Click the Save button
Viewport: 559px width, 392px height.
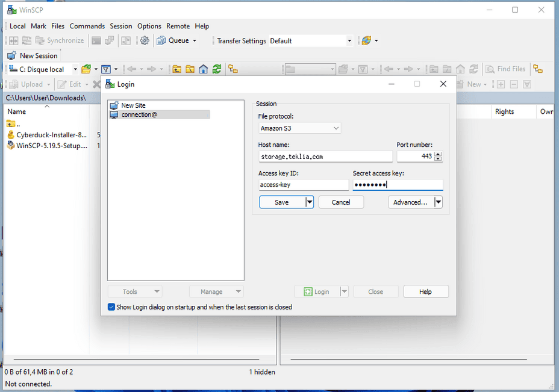point(282,202)
